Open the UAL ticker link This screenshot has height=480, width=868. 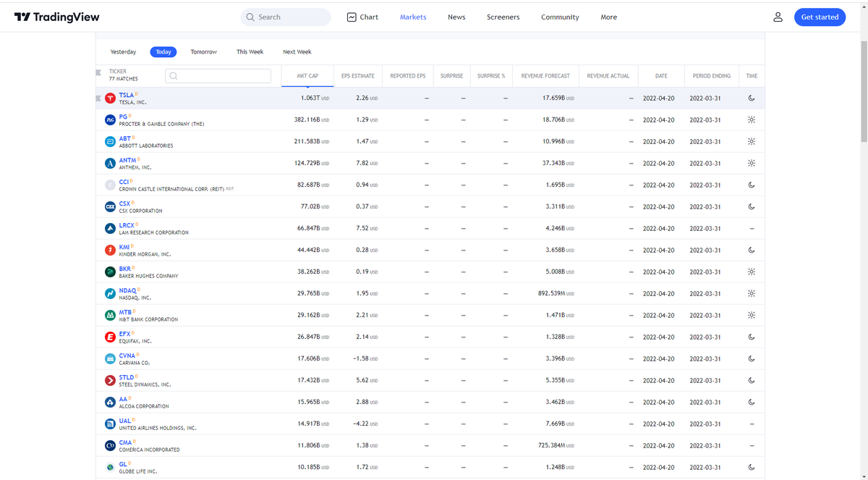(x=125, y=421)
